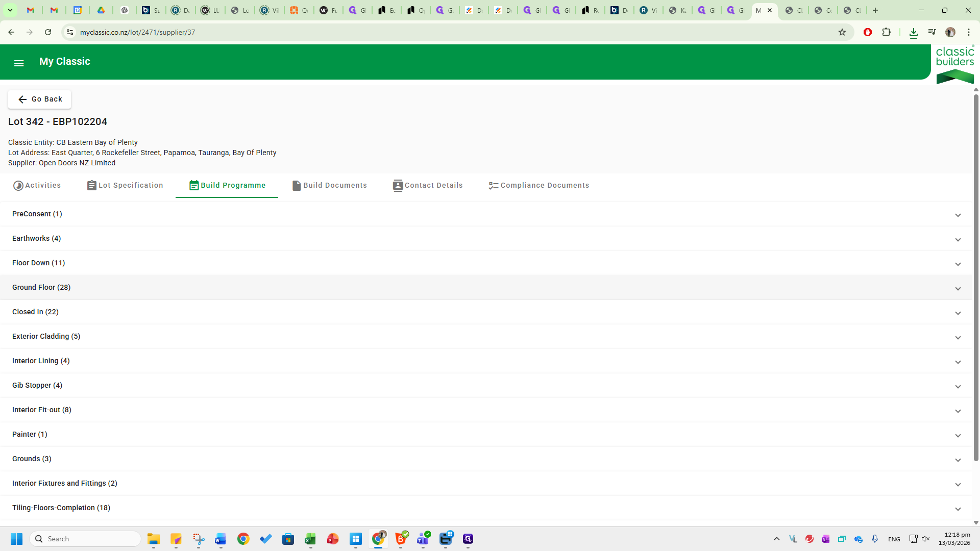Click the My Classic header title

[x=65, y=61]
